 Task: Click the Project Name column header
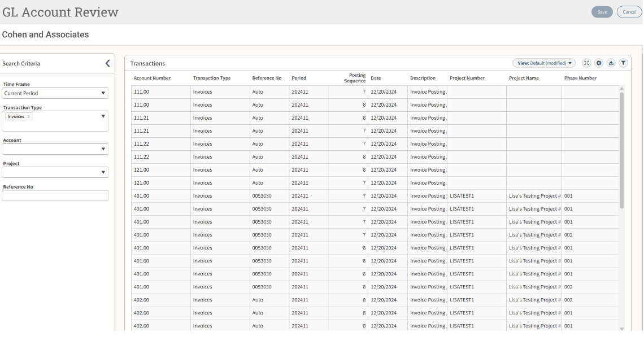(x=524, y=78)
